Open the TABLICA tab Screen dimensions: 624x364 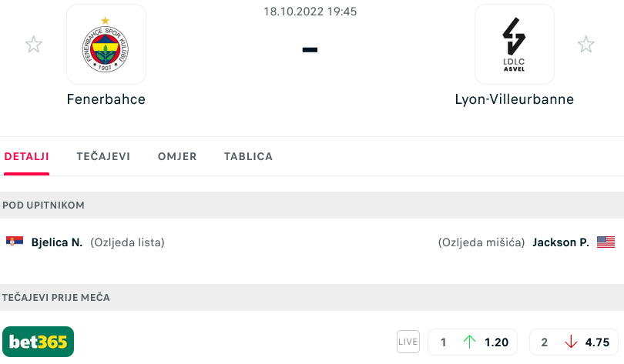coord(248,156)
